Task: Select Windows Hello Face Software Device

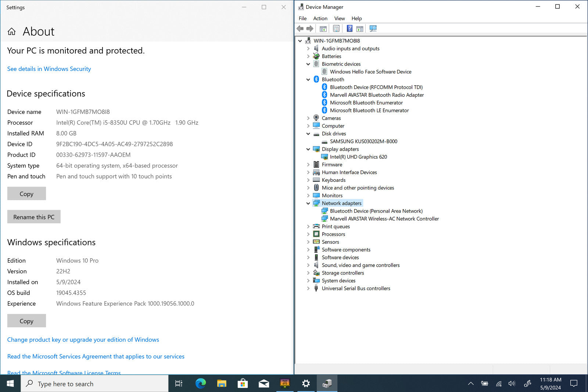Action: pyautogui.click(x=370, y=72)
